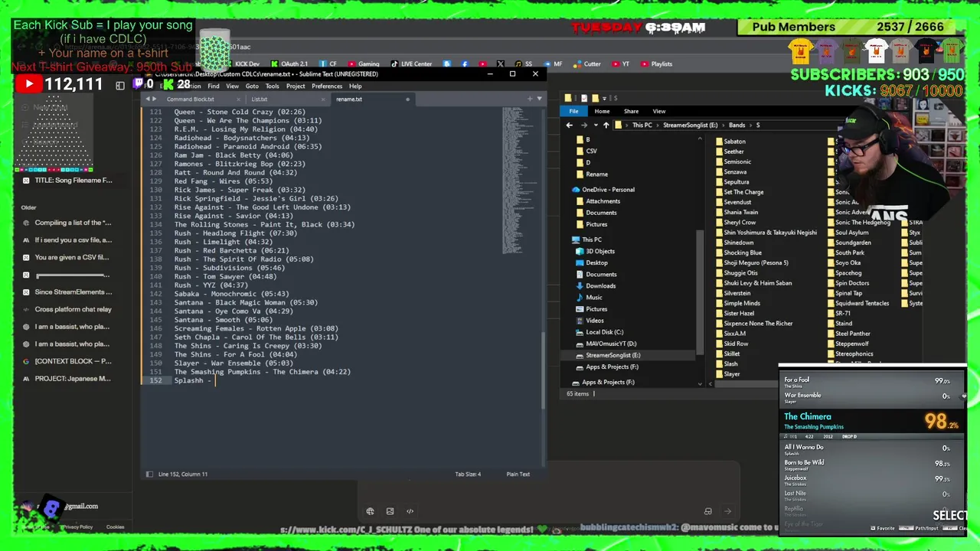Go forward with the File Explorer forward arrow

point(583,125)
